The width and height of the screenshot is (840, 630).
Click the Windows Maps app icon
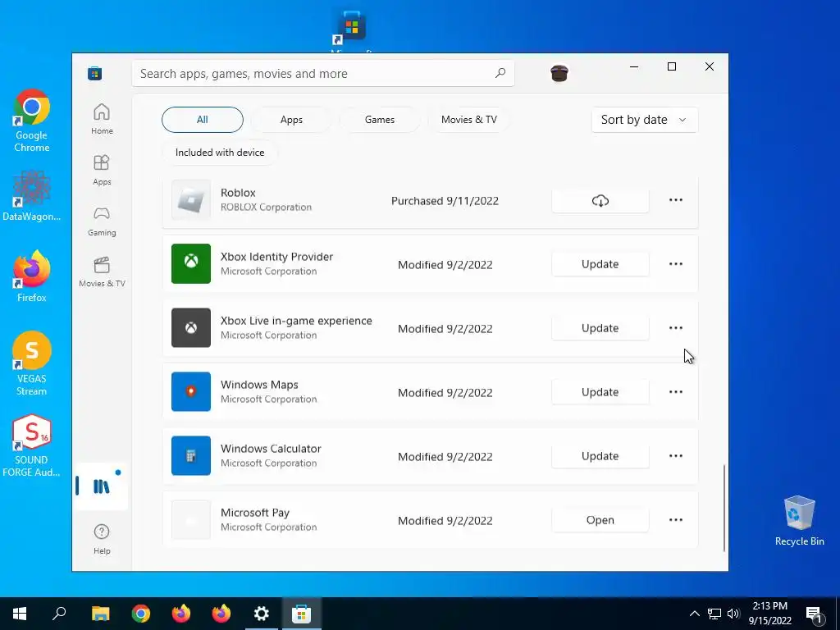190,391
